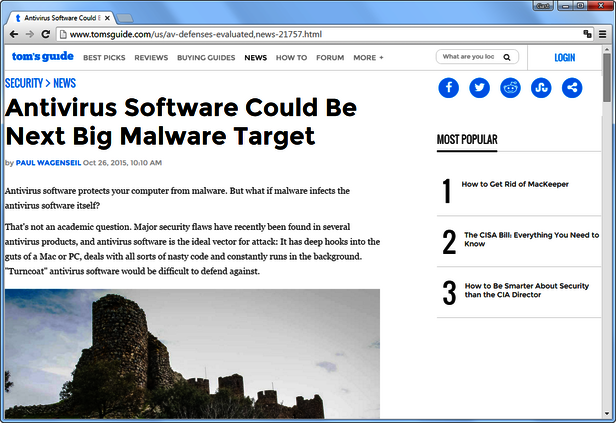Click the site search input field

pyautogui.click(x=468, y=58)
